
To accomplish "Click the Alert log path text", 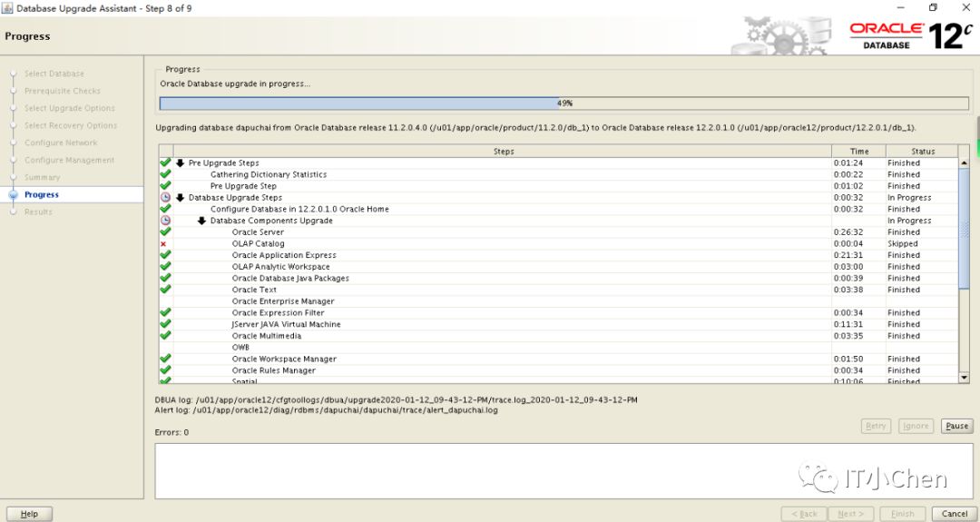I will (327, 410).
